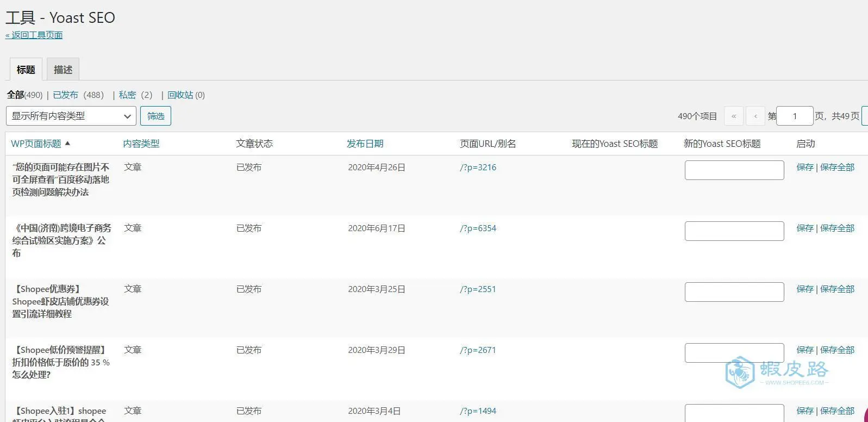
Task: Click 保存全部 in the /?p=6354 row
Action: pyautogui.click(x=837, y=228)
